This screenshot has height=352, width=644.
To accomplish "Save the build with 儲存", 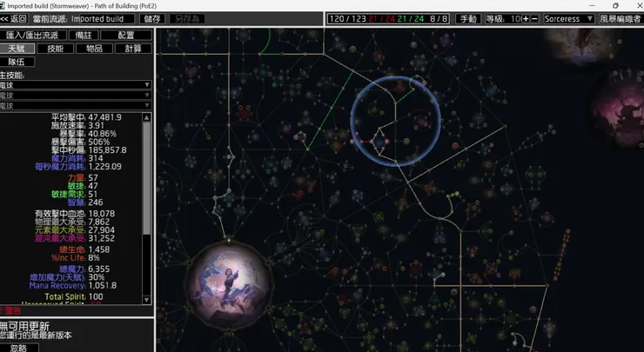I will tap(152, 19).
